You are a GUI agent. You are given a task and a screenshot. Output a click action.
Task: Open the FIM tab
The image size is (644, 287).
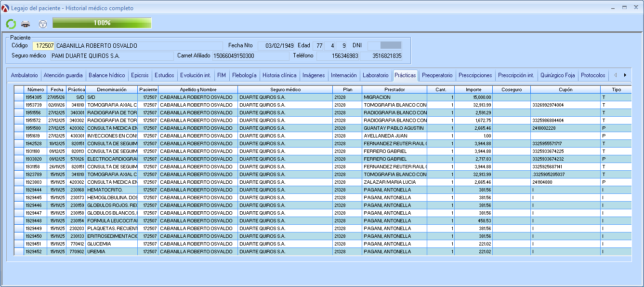click(222, 75)
